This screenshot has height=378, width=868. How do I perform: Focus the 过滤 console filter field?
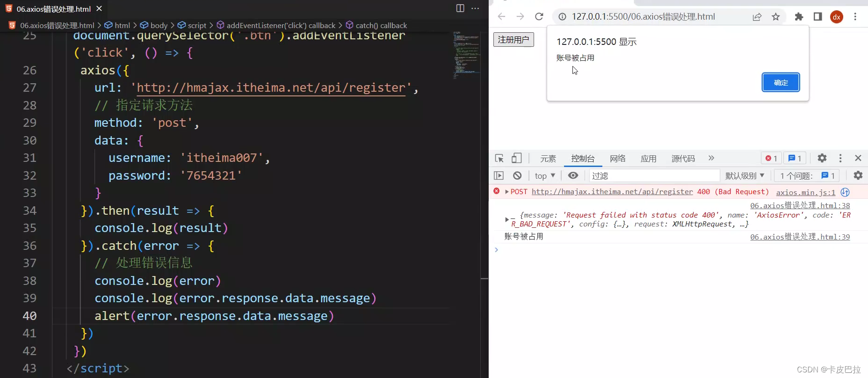pyautogui.click(x=654, y=176)
